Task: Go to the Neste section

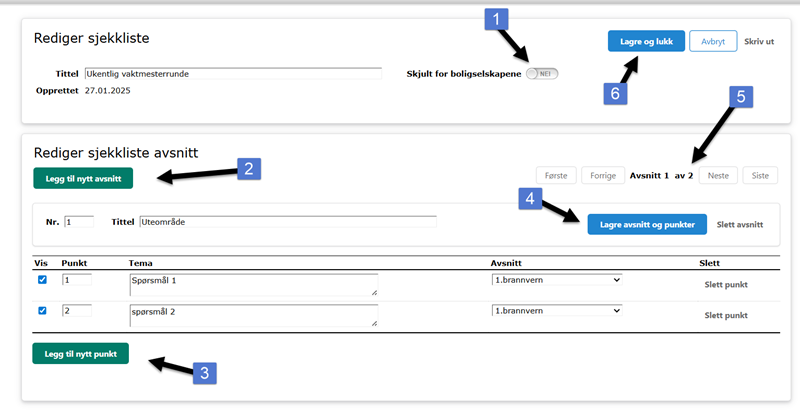Action: (716, 175)
